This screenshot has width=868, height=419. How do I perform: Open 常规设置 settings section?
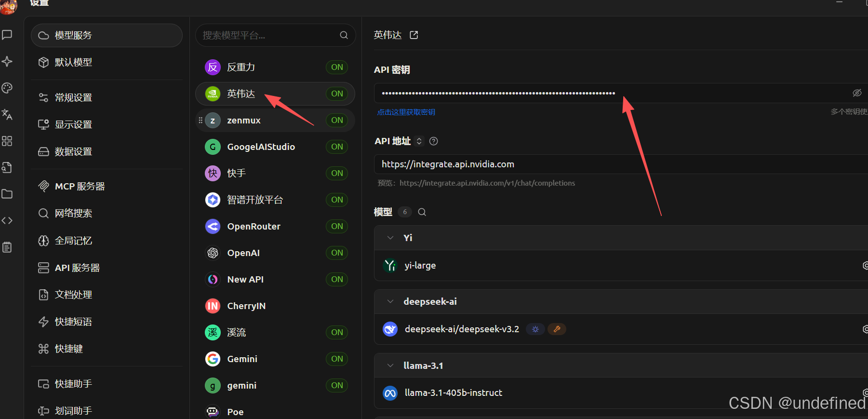(x=107, y=97)
